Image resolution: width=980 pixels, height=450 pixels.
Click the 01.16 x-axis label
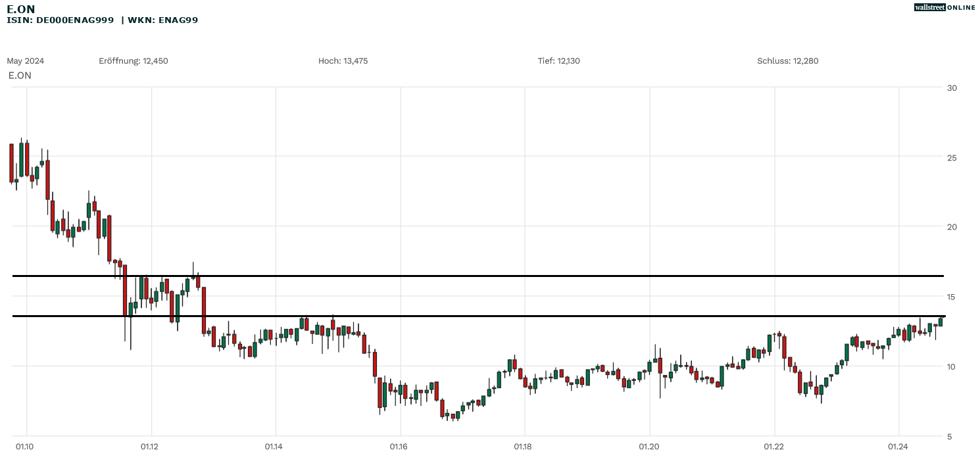(399, 447)
